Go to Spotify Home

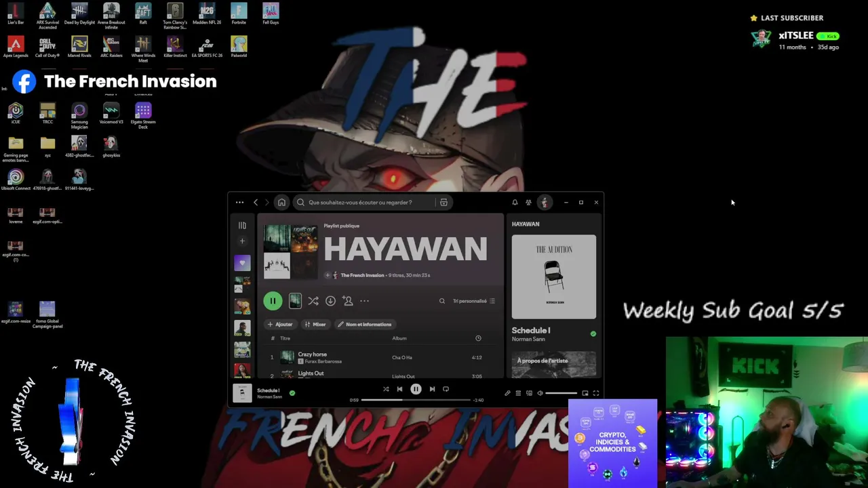[281, 202]
